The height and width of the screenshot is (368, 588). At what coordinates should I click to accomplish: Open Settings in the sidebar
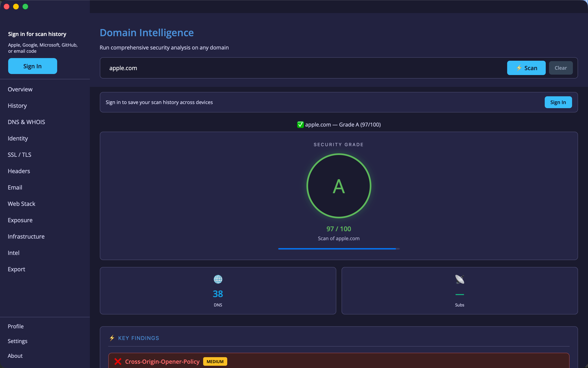pyautogui.click(x=18, y=341)
